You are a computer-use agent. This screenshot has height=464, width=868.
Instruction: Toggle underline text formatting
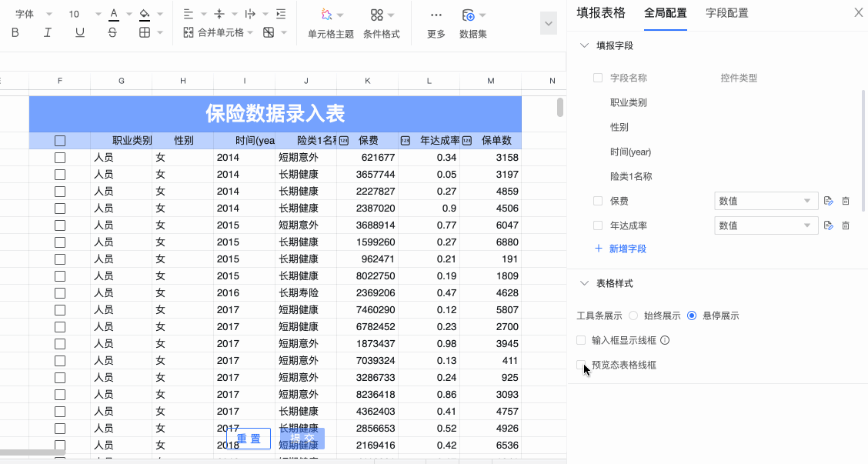tap(80, 32)
